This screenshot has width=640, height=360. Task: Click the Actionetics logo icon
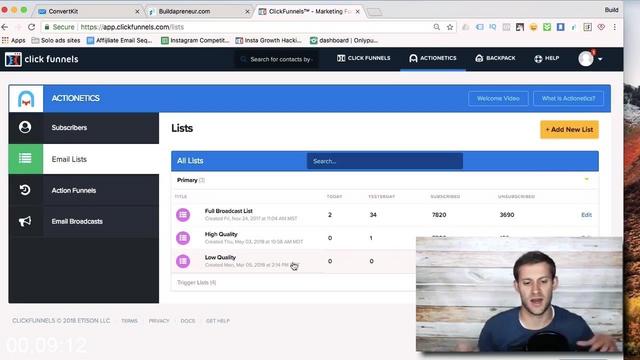(x=26, y=99)
